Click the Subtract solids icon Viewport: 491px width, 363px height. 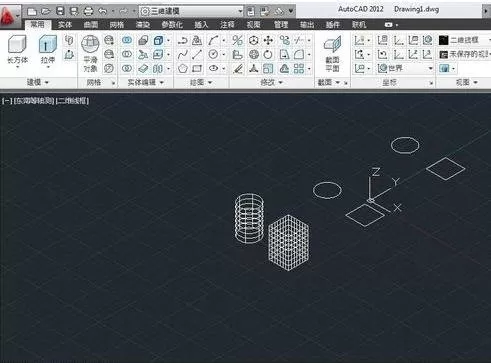pos(127,54)
